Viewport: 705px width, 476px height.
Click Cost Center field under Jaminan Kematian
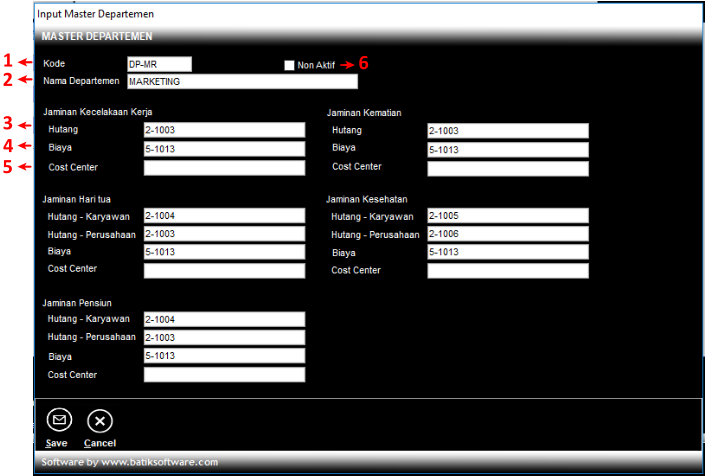(507, 168)
